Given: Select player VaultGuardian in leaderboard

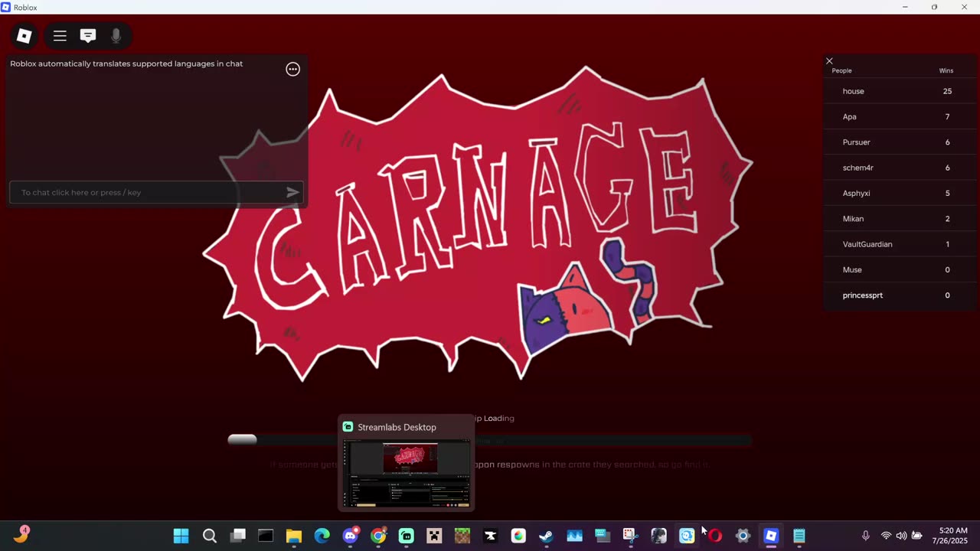Looking at the screenshot, I should pos(901,244).
